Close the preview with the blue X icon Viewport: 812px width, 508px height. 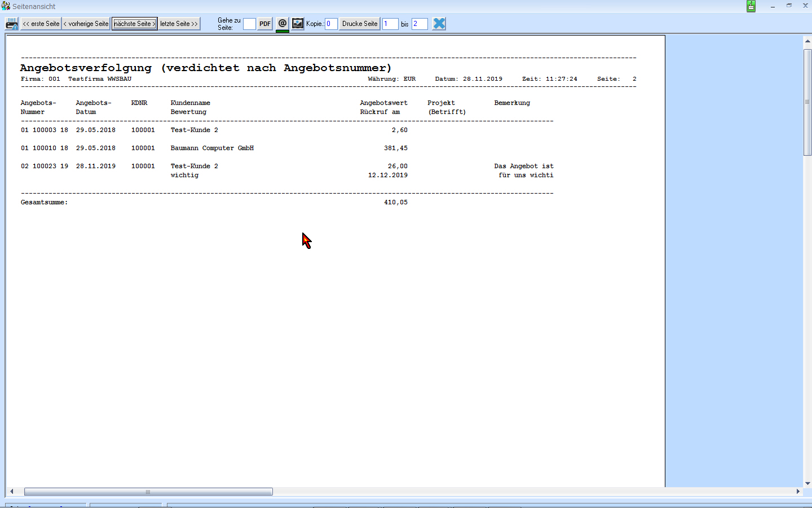click(439, 24)
